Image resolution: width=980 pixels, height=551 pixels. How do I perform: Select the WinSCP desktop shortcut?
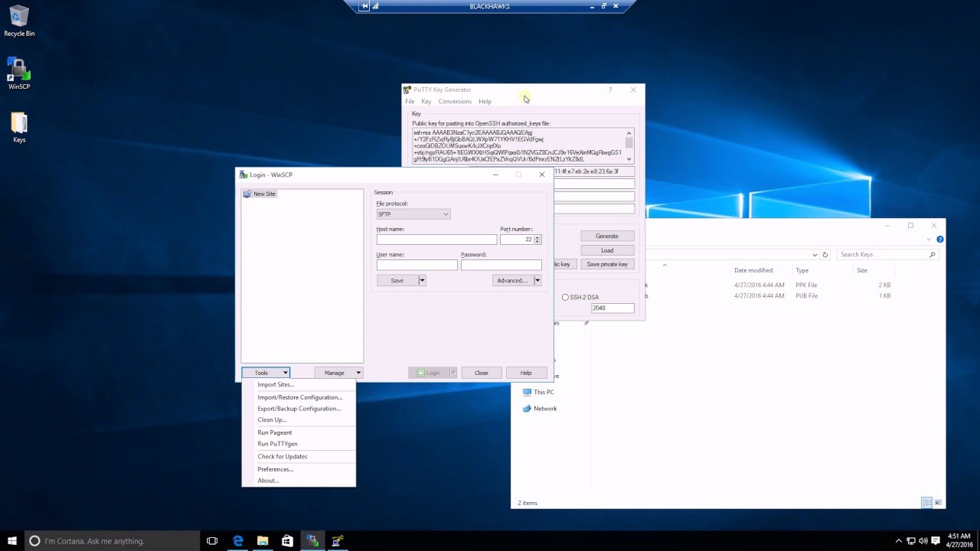(19, 73)
